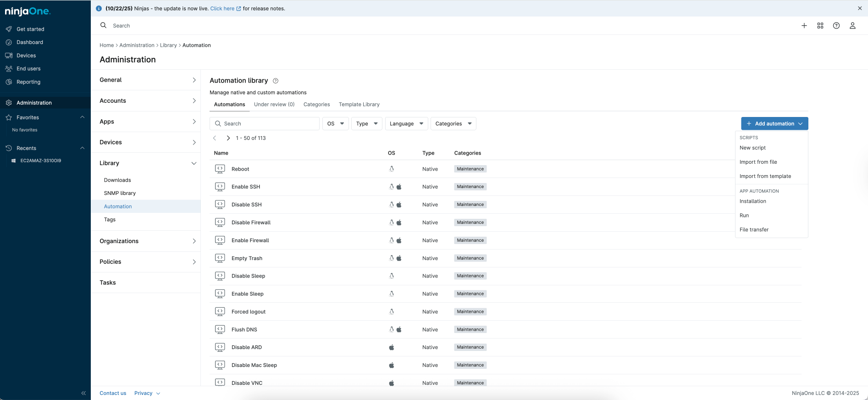868x400 pixels.
Task: Open the user profile icon
Action: [852, 26]
